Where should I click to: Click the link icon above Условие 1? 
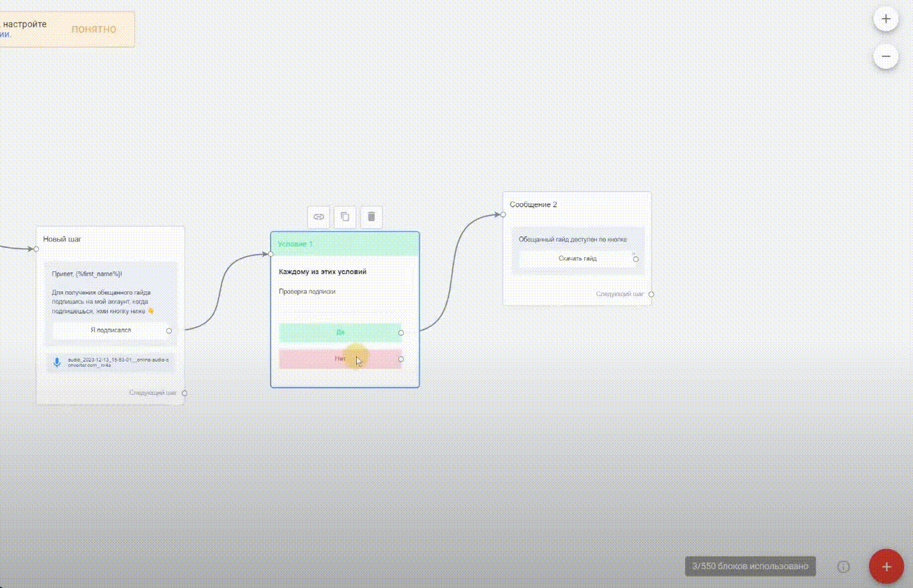click(319, 216)
